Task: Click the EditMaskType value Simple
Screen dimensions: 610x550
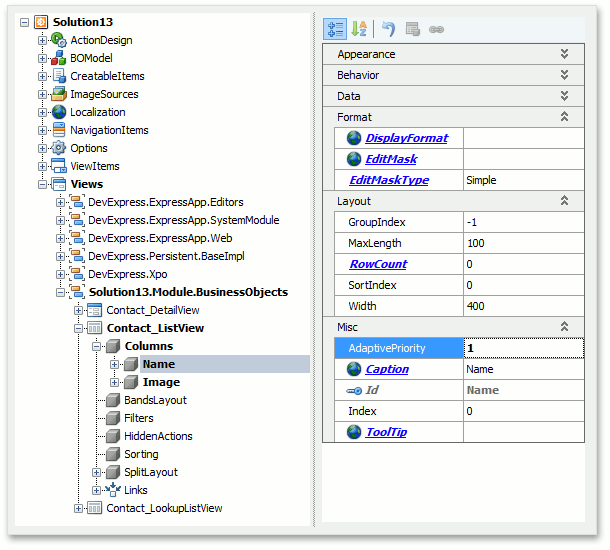Action: [481, 180]
